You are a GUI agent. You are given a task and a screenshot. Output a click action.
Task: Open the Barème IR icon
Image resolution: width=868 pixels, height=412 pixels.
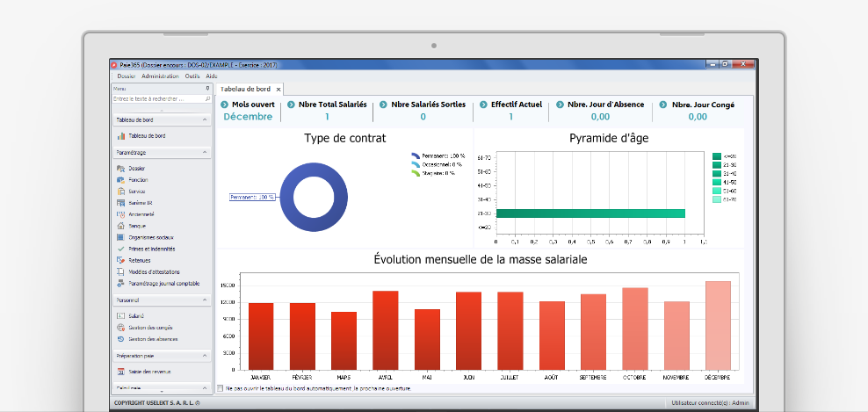click(120, 203)
